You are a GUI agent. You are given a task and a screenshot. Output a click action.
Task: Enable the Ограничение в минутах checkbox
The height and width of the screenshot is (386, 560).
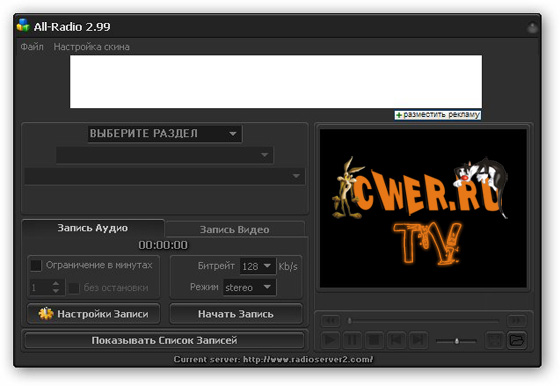coord(36,265)
